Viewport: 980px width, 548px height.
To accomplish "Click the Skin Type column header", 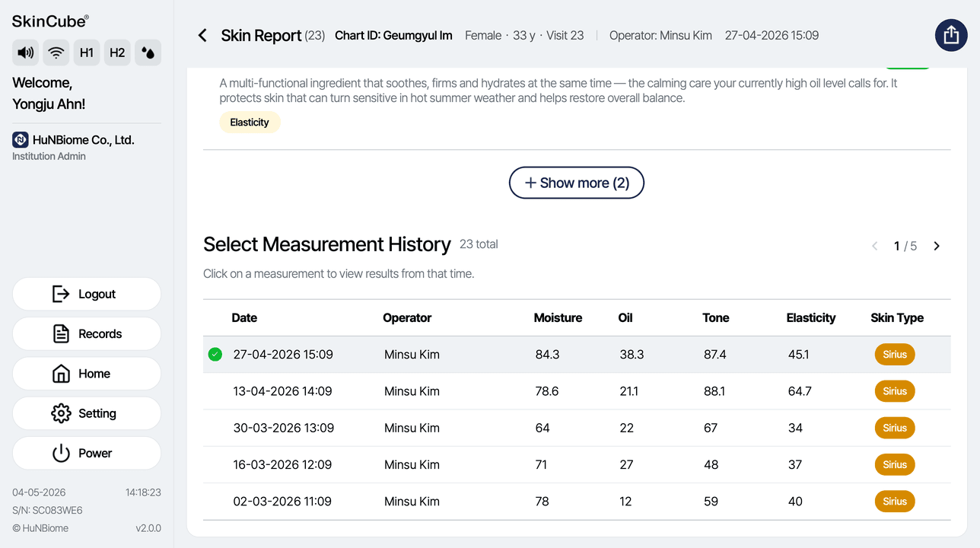I will pos(897,317).
